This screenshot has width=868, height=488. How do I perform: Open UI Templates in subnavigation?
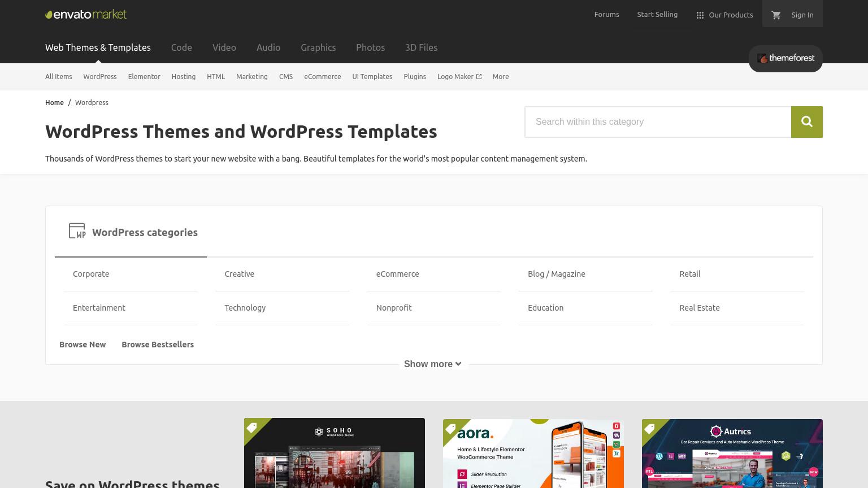[372, 77]
